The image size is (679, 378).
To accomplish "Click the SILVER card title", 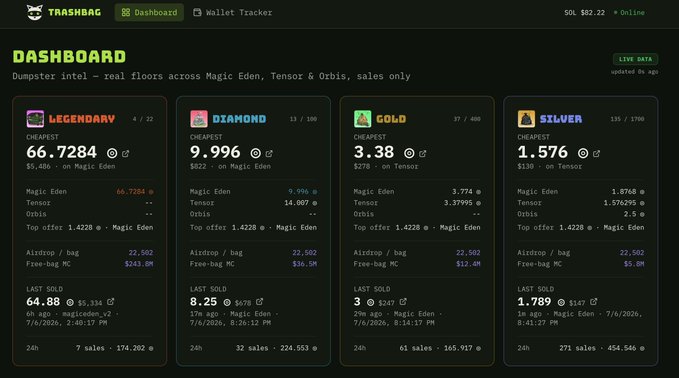I will click(561, 119).
